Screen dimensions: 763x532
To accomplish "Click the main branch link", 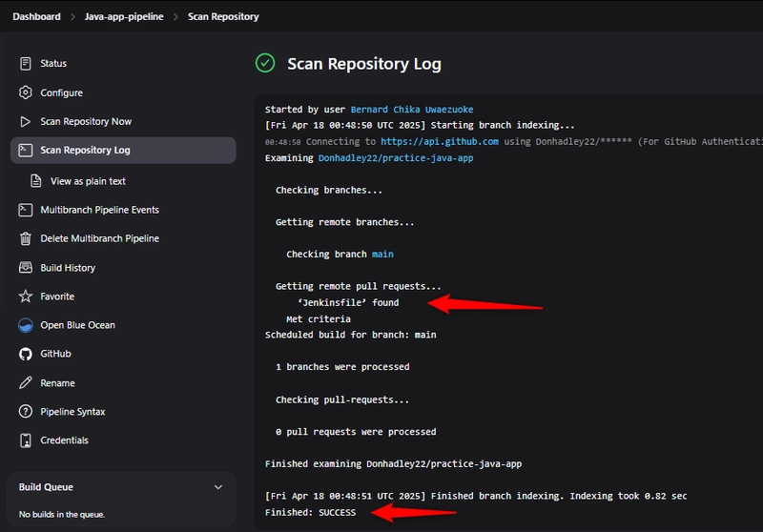I will 382,254.
